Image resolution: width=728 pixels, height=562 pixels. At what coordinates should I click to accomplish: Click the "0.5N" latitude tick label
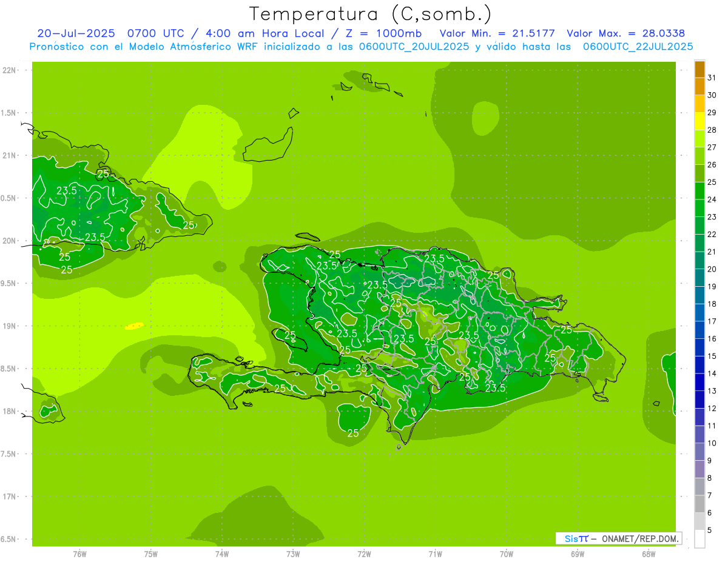point(9,198)
